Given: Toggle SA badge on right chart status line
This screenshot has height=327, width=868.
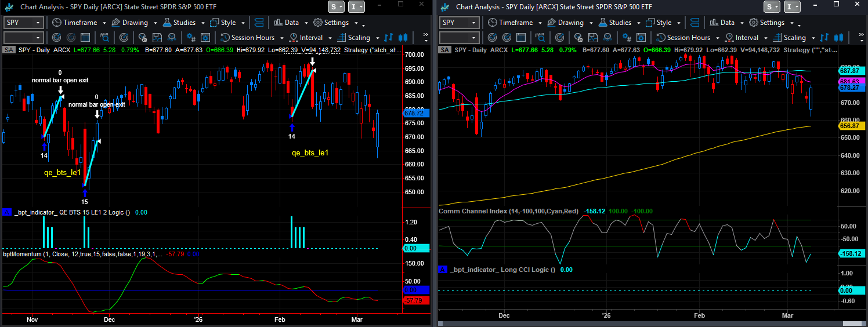Looking at the screenshot, I should (x=444, y=50).
